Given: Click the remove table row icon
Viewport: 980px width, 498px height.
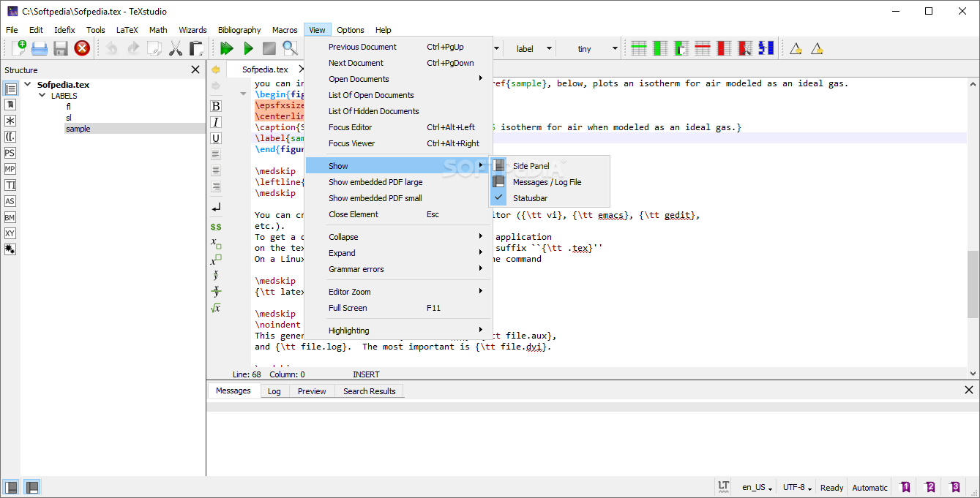Looking at the screenshot, I should [703, 48].
